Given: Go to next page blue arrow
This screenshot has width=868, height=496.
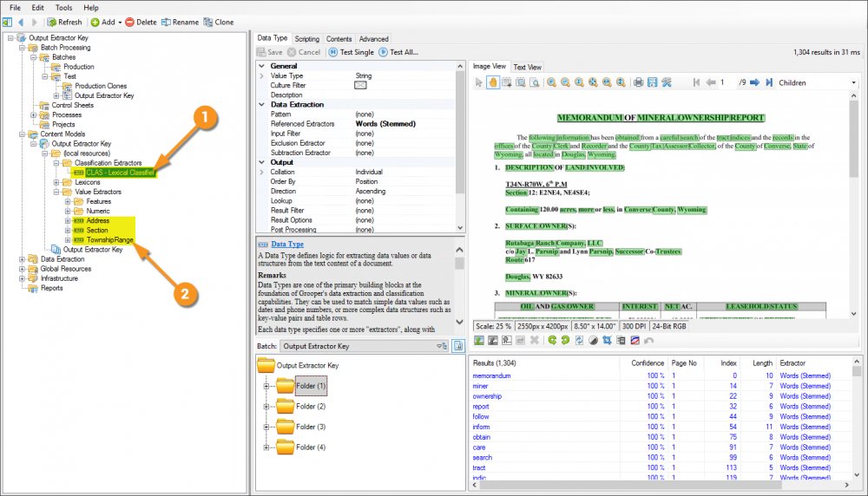Looking at the screenshot, I should click(754, 82).
